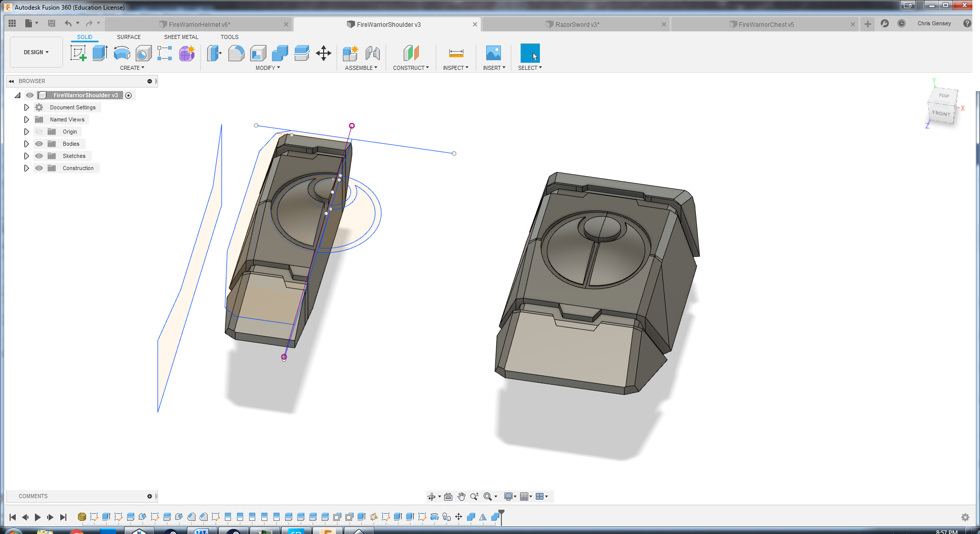
Task: Open the DESIGN workspace dropdown
Action: coord(36,52)
